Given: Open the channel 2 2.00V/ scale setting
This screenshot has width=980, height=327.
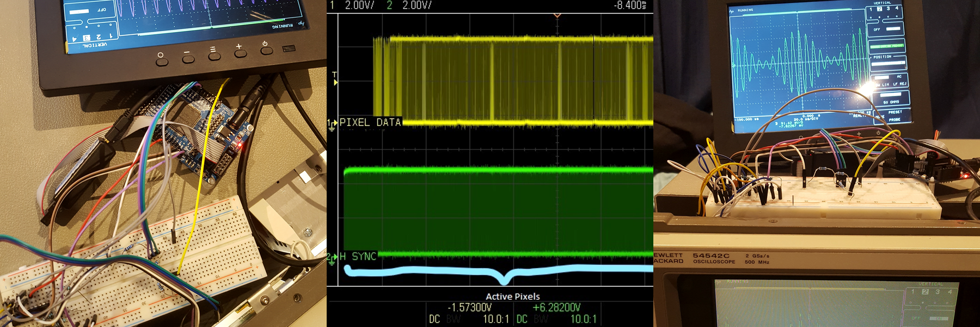Looking at the screenshot, I should pos(416,5).
